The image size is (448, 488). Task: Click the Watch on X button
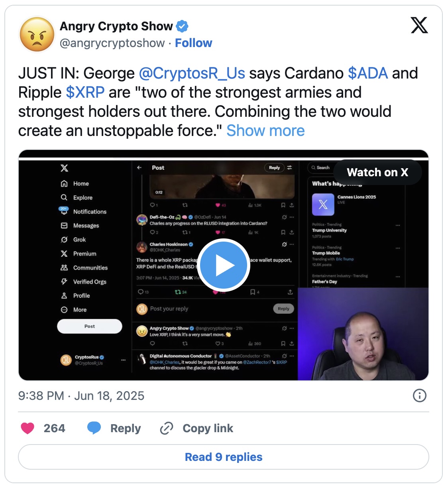pyautogui.click(x=377, y=172)
